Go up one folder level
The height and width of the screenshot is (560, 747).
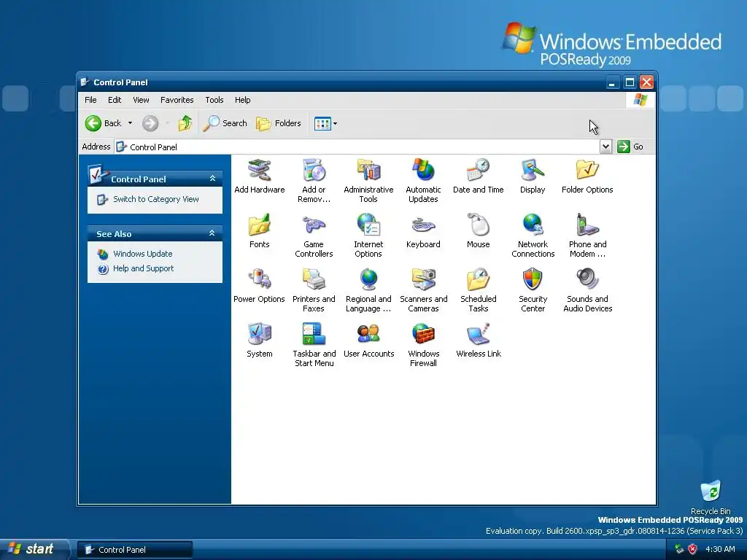click(185, 123)
